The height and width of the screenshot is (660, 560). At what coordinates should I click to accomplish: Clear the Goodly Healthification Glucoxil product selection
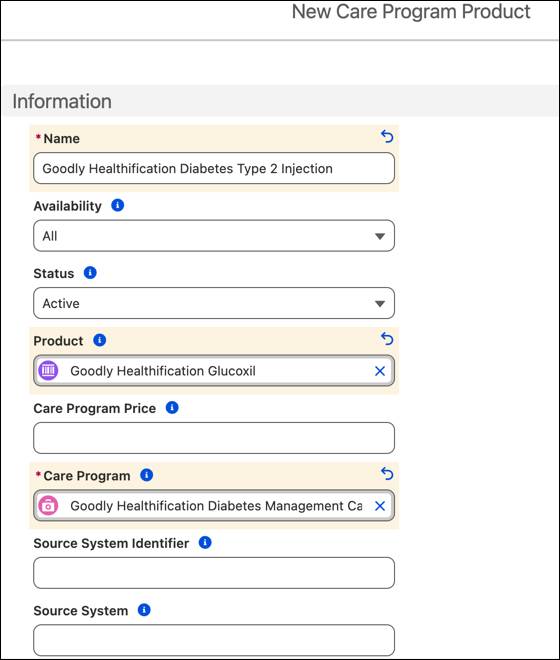click(380, 371)
